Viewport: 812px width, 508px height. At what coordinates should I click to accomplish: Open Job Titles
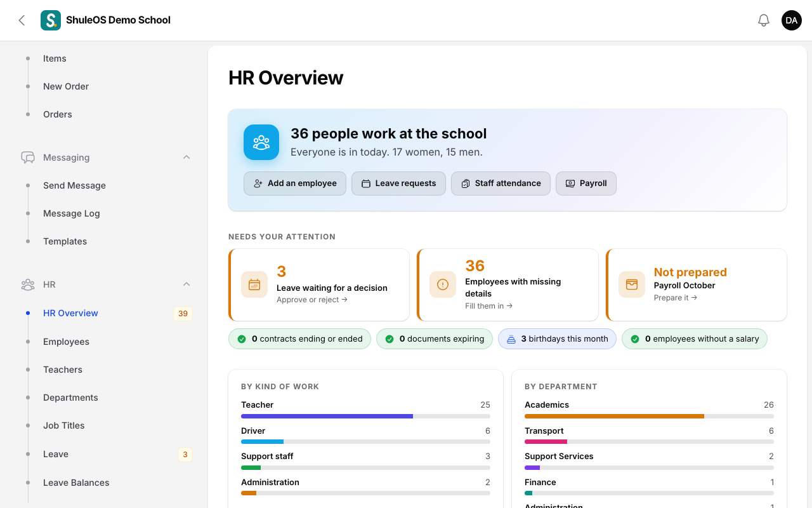64,425
